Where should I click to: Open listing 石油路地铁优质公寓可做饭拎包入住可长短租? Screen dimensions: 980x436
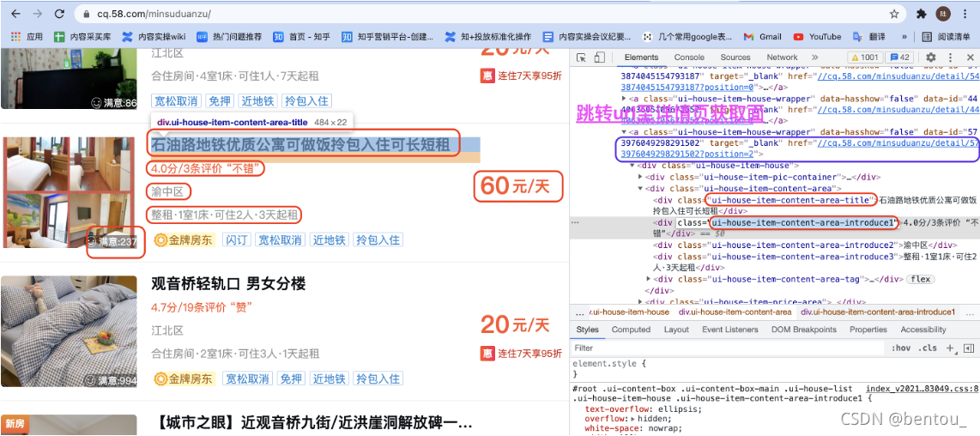click(x=300, y=144)
